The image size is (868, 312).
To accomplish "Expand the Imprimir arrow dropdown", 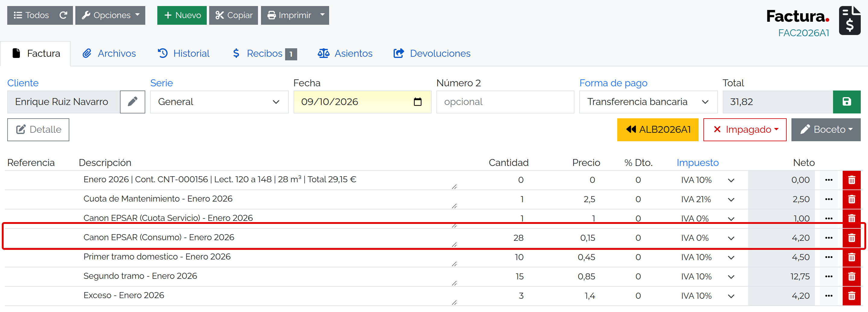I will 322,15.
